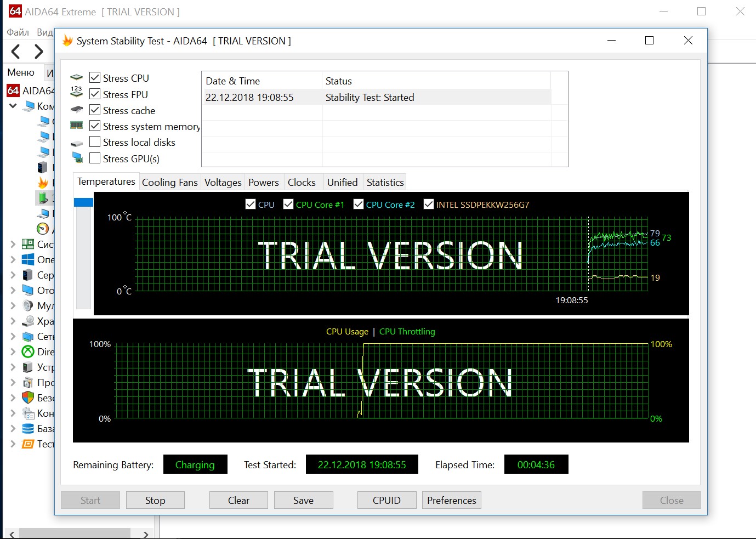Toggle the CPU Core #2 graph checkbox
Viewport: 756px width, 539px height.
359,205
